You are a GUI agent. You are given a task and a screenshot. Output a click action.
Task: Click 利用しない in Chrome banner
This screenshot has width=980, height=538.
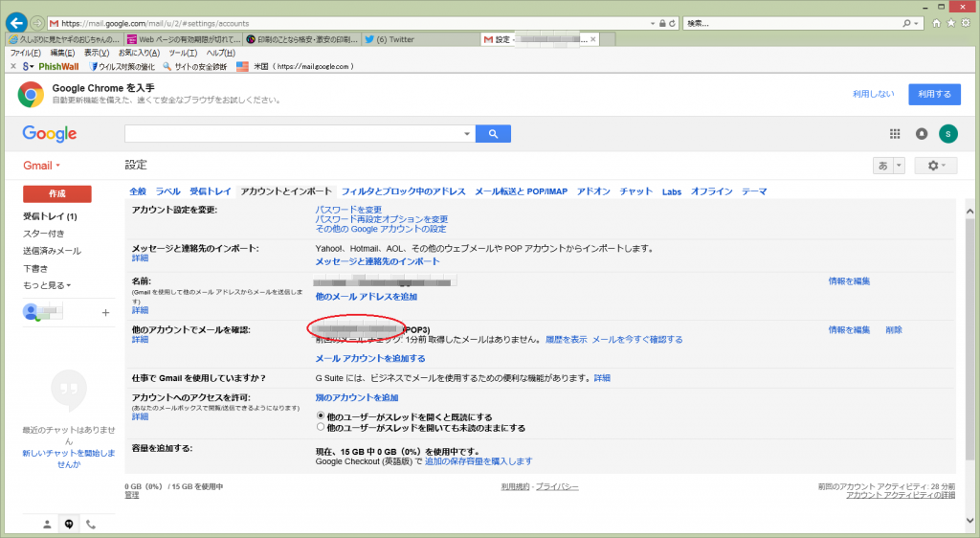point(873,94)
